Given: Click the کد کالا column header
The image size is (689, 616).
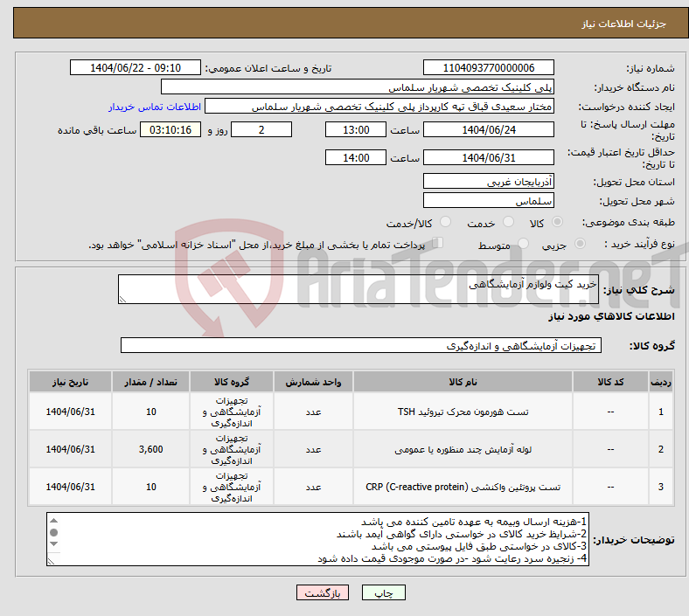Looking at the screenshot, I should click(x=610, y=382).
